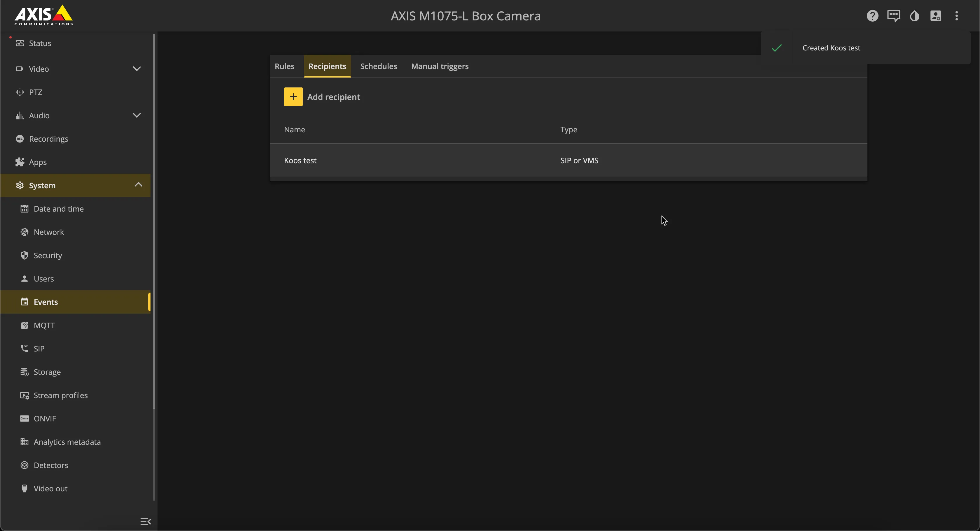Click the Status monitor icon
This screenshot has height=531, width=980.
20,43
